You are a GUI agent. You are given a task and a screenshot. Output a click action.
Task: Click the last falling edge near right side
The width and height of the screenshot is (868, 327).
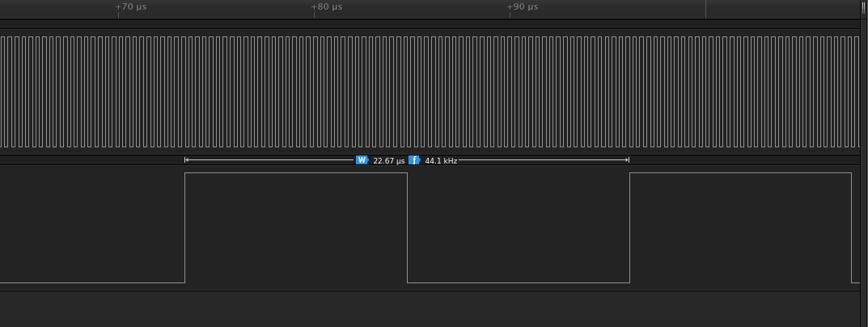pos(851,227)
